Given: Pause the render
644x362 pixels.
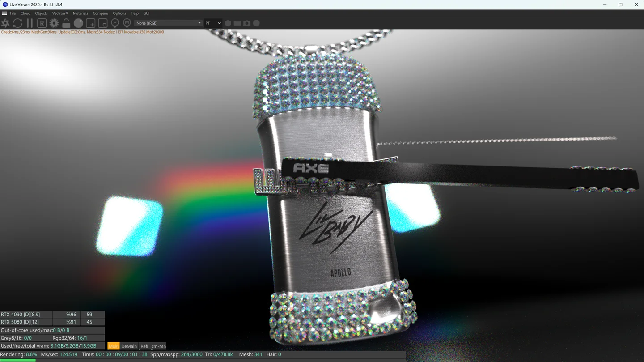Looking at the screenshot, I should click(30, 23).
